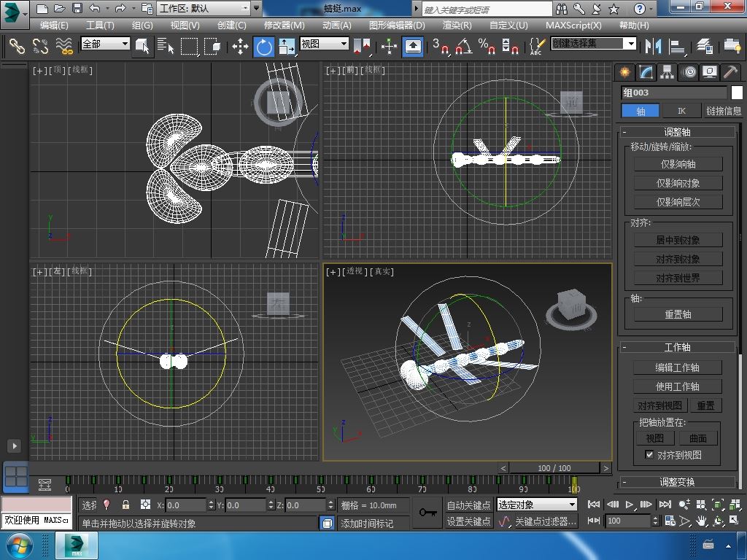This screenshot has height=560, width=747.
Task: Toggle Percent Snap
Action: tap(487, 46)
